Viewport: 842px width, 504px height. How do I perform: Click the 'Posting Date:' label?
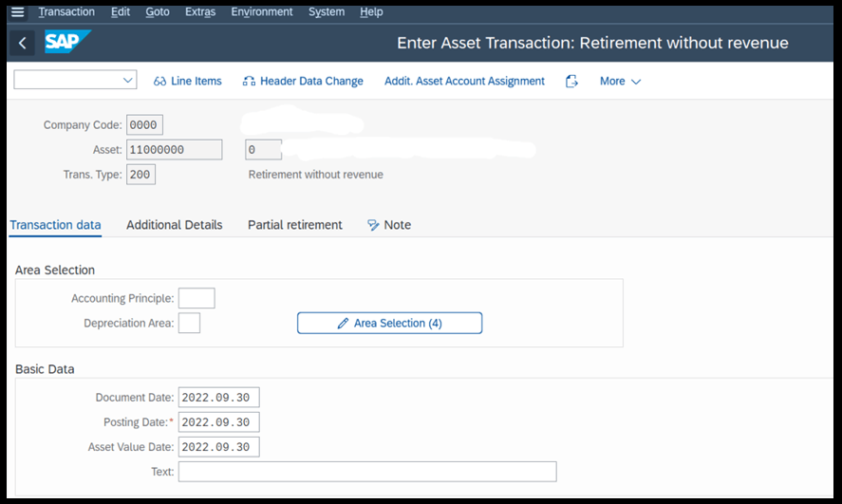[136, 422]
